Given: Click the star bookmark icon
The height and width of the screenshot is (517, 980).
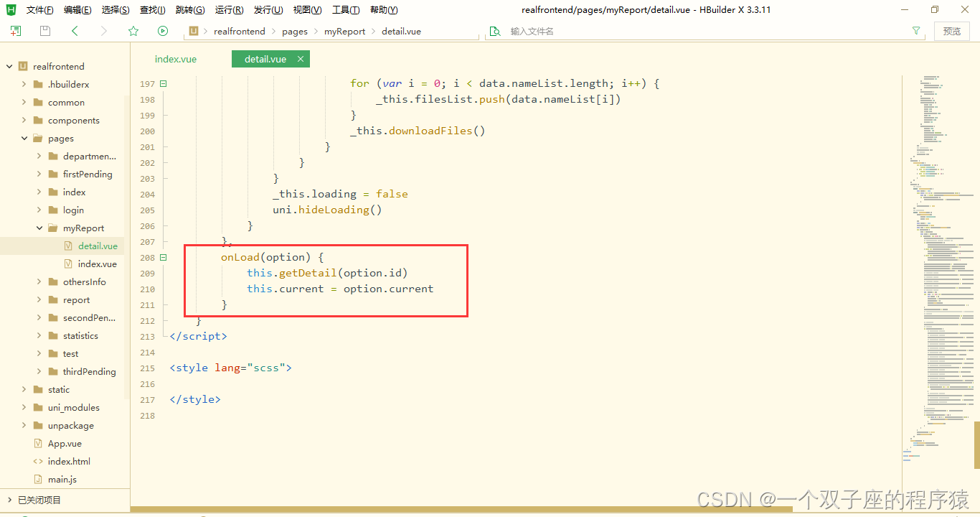Looking at the screenshot, I should pyautogui.click(x=133, y=31).
